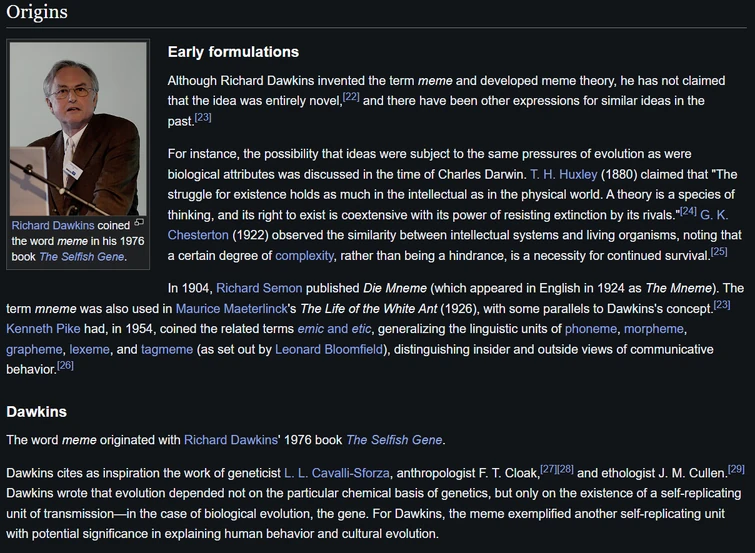
Task: Open the complexity link
Action: [x=304, y=255]
